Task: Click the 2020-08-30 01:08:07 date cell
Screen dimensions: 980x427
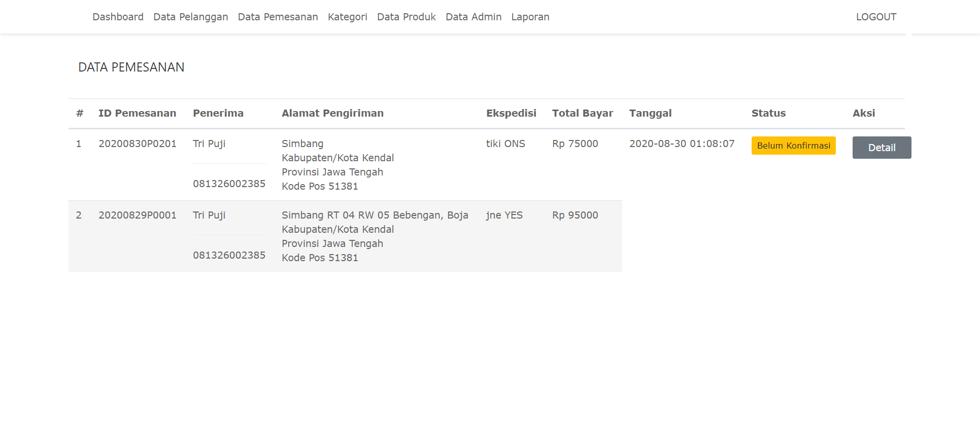Action: point(682,144)
